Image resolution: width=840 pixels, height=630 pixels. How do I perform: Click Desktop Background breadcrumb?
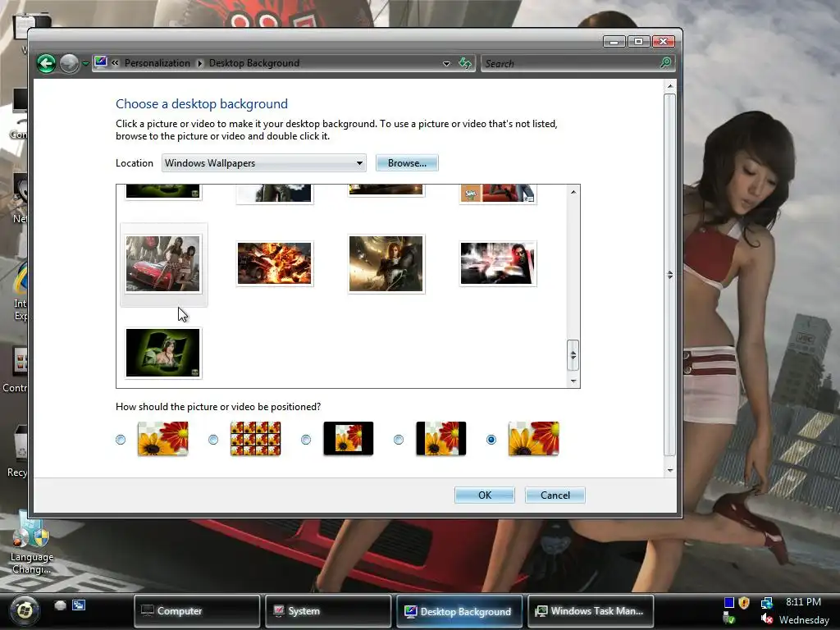(254, 63)
